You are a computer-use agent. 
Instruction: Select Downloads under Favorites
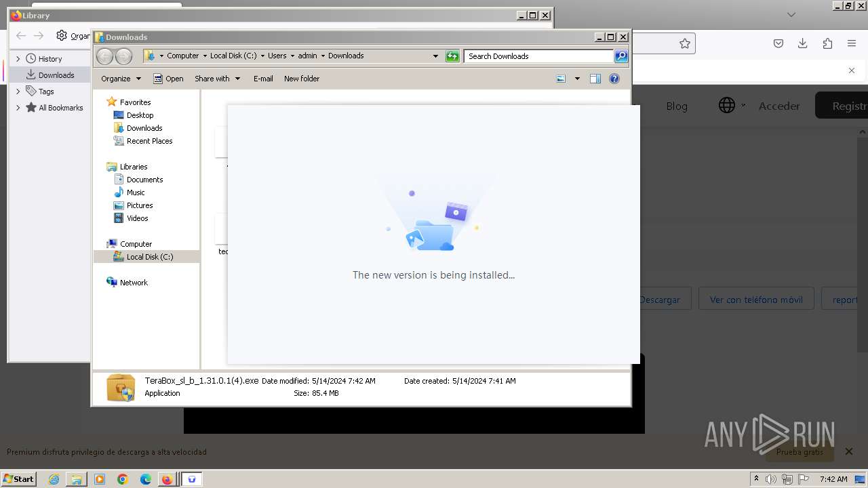pyautogui.click(x=144, y=128)
